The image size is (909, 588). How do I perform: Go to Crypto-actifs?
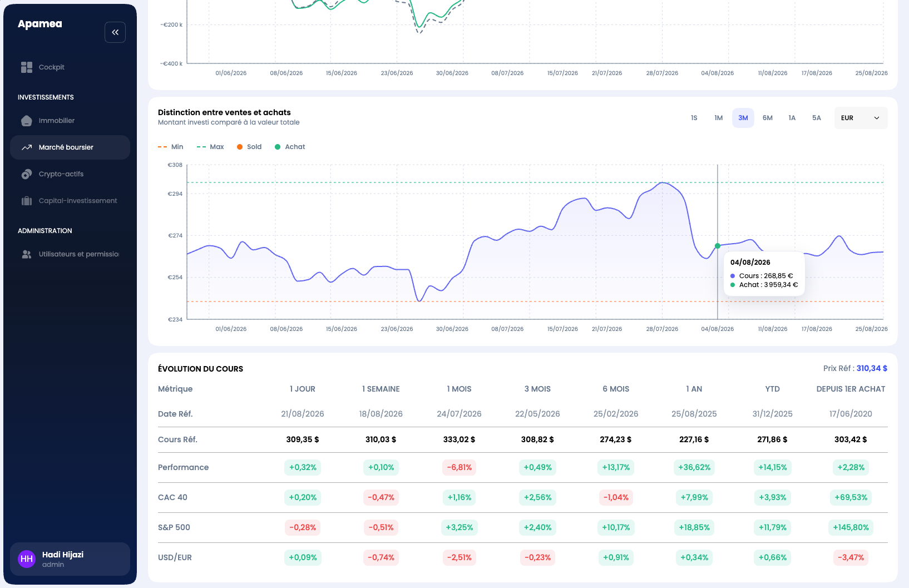[70, 174]
